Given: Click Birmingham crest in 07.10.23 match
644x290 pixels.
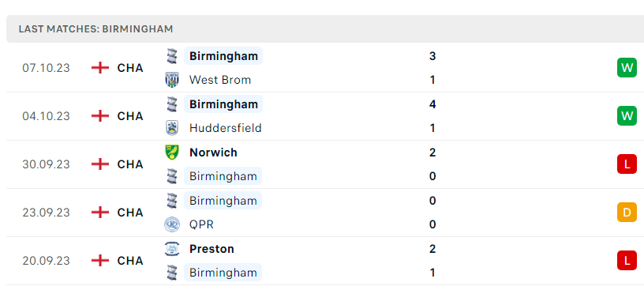Looking at the screenshot, I should click(172, 55).
